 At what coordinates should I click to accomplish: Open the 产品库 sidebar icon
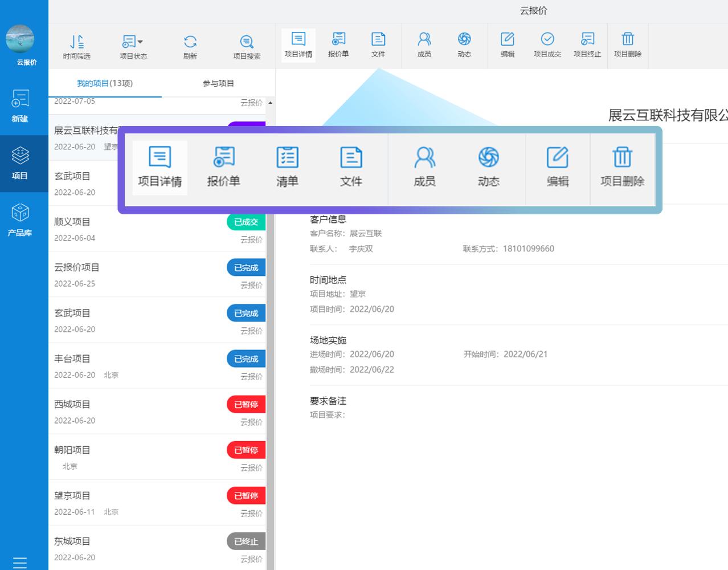(x=21, y=218)
